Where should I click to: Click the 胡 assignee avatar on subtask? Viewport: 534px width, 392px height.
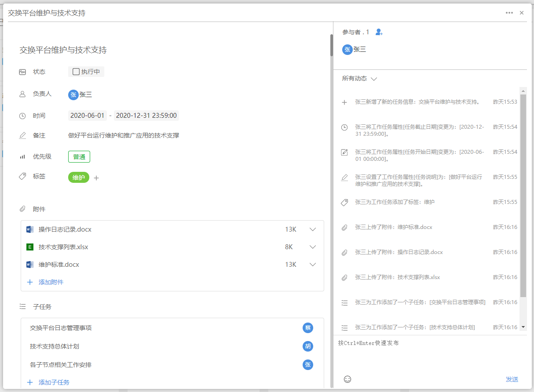[x=308, y=346]
